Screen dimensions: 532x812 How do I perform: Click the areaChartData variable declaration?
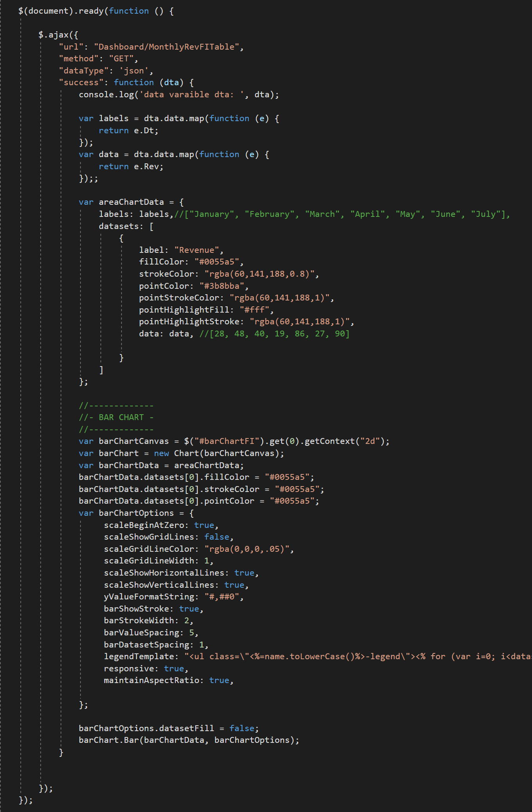[131, 202]
